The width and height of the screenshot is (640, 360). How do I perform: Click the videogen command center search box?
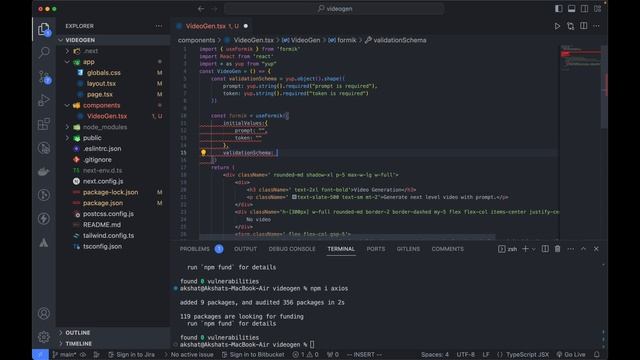point(334,9)
